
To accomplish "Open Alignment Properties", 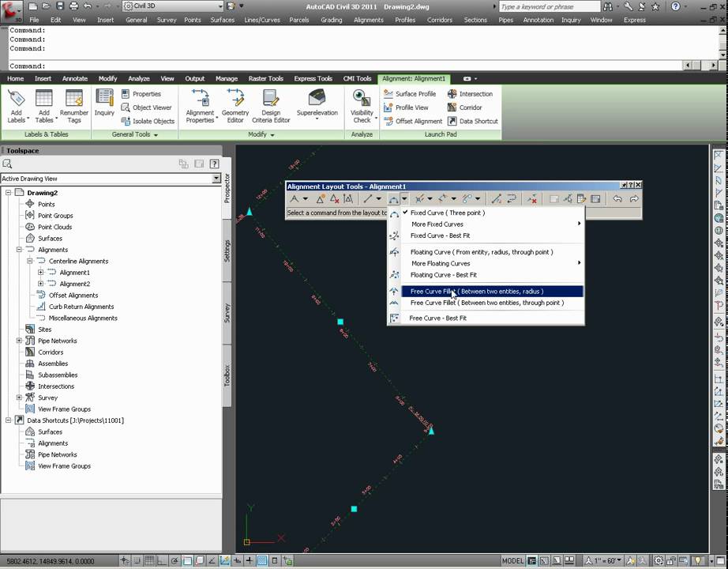I will coord(200,106).
